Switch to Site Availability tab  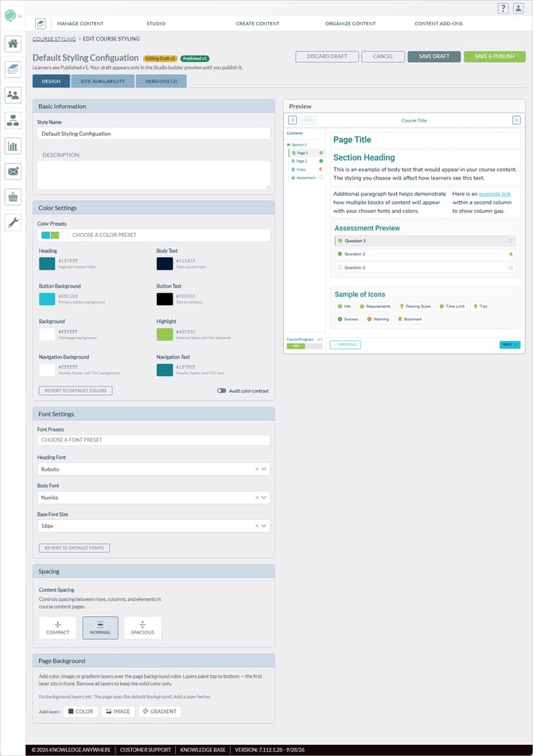[x=103, y=81]
